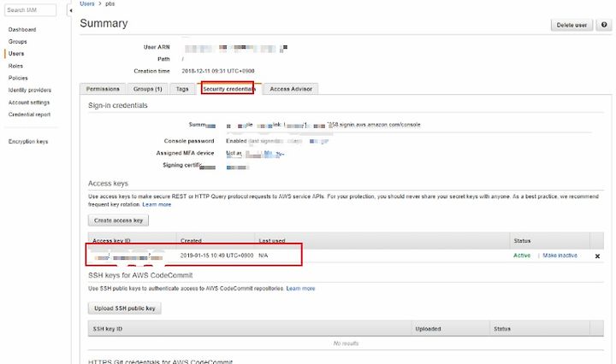Click the Active status text

pyautogui.click(x=522, y=255)
